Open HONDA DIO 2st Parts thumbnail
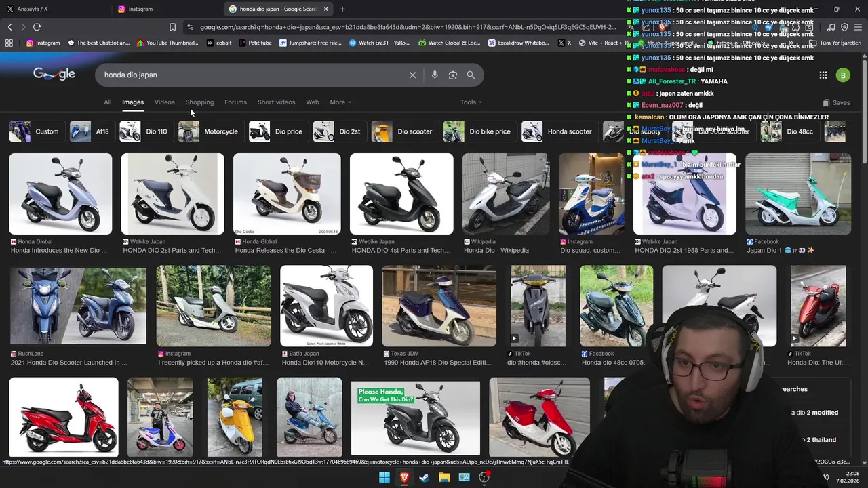 click(172, 194)
